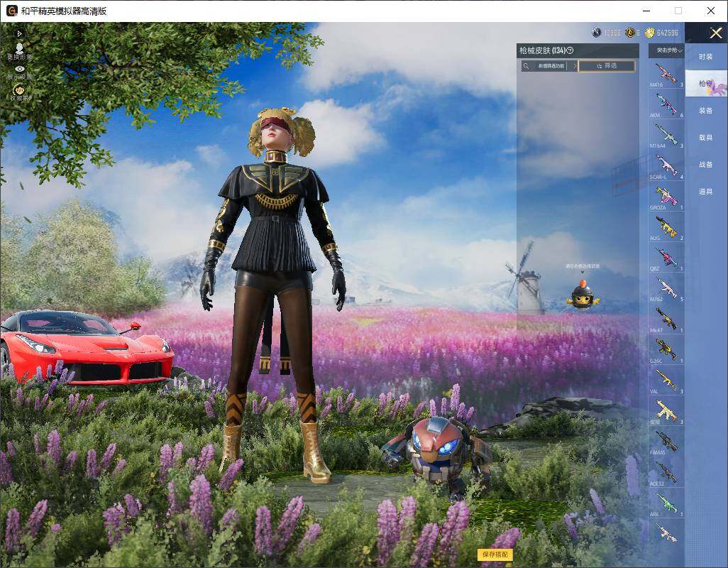Click the red sports car

(x=87, y=346)
